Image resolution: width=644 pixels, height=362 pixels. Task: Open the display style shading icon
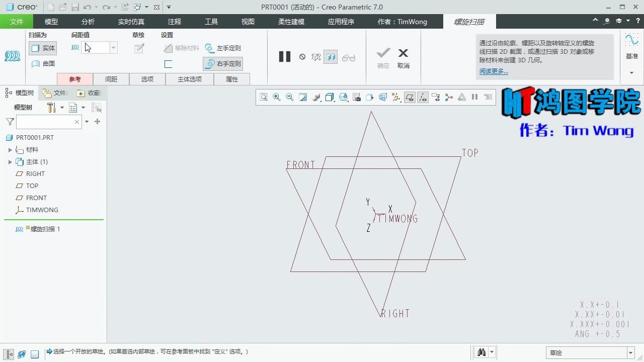(316, 98)
